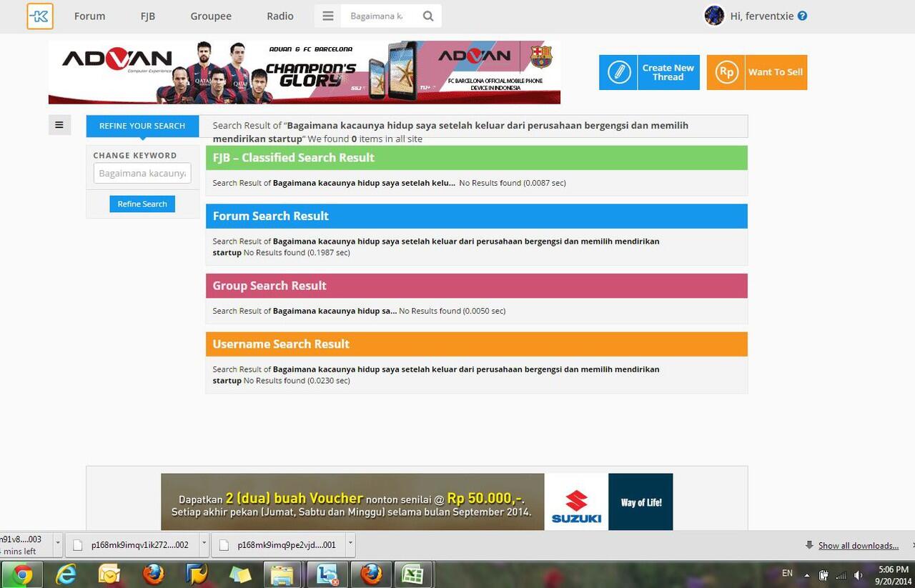Click the FJB – Classified Search Result header

click(x=477, y=158)
